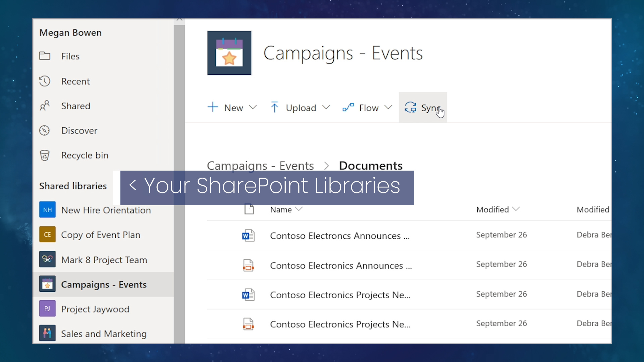The width and height of the screenshot is (644, 362).
Task: Click the NH library tile icon
Action: pyautogui.click(x=47, y=210)
